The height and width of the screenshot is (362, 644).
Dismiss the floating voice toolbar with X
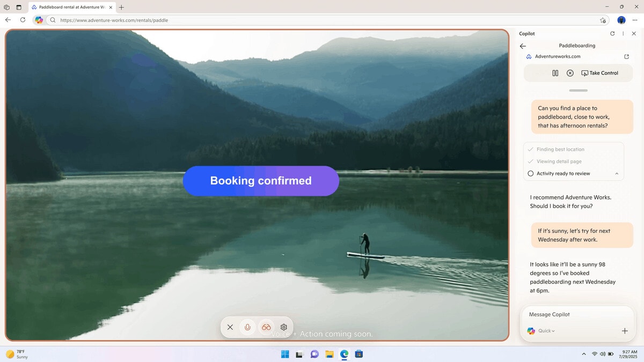tap(230, 327)
